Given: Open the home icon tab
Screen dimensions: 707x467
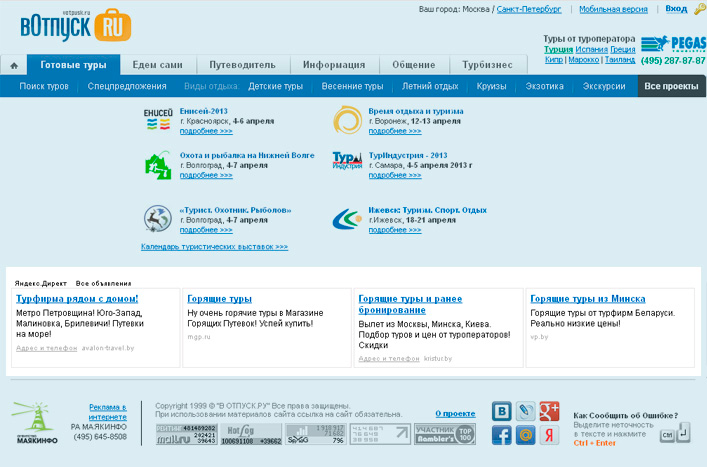Looking at the screenshot, I should [x=14, y=65].
